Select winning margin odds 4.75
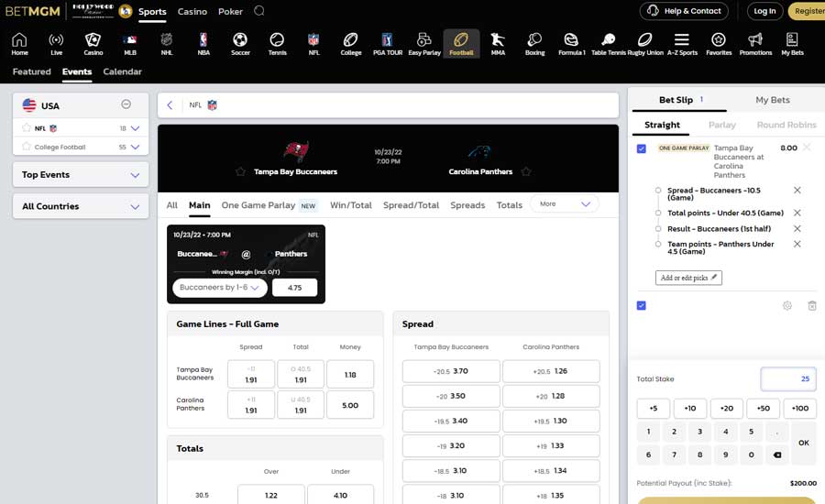The height and width of the screenshot is (504, 825). tap(294, 288)
